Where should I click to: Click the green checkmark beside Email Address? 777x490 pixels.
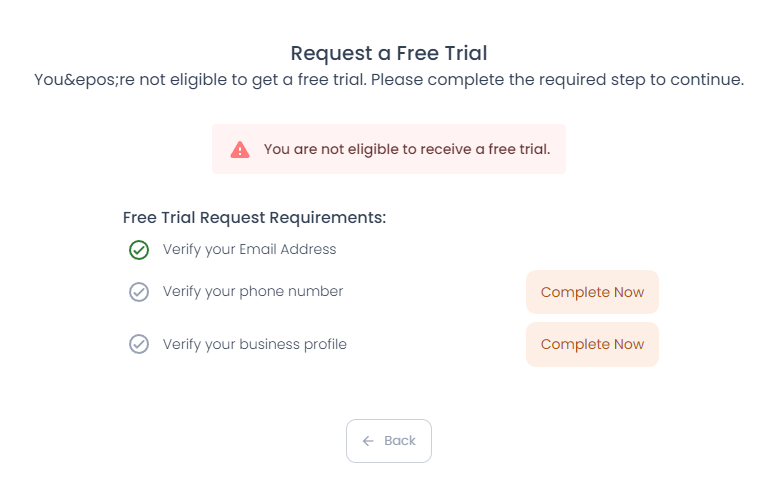[x=139, y=250]
